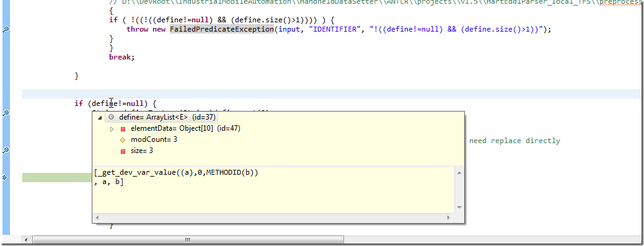The height and width of the screenshot is (246, 644).
Task: Click the red square icon of elementData
Action: 122,129
